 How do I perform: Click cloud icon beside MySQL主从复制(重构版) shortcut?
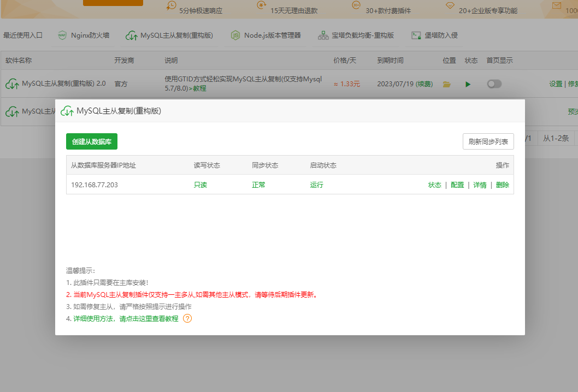(x=132, y=35)
